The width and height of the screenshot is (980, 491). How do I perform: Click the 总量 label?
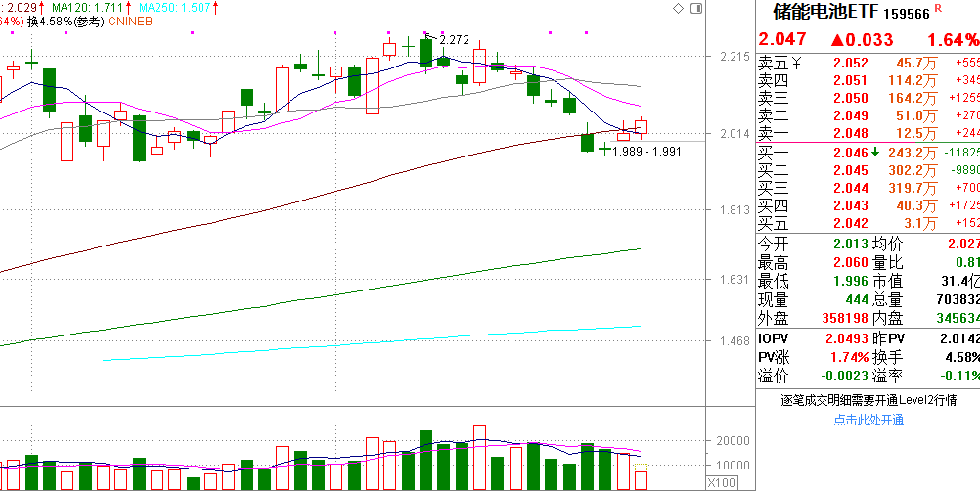(888, 300)
